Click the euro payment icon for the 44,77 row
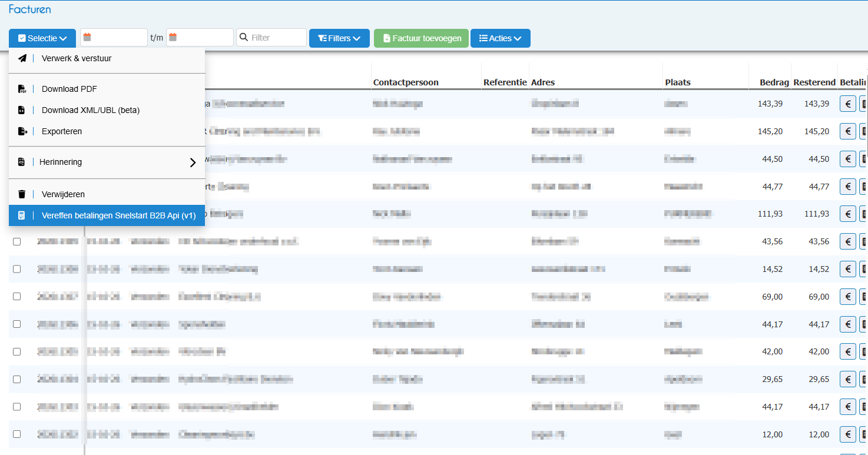 847,187
